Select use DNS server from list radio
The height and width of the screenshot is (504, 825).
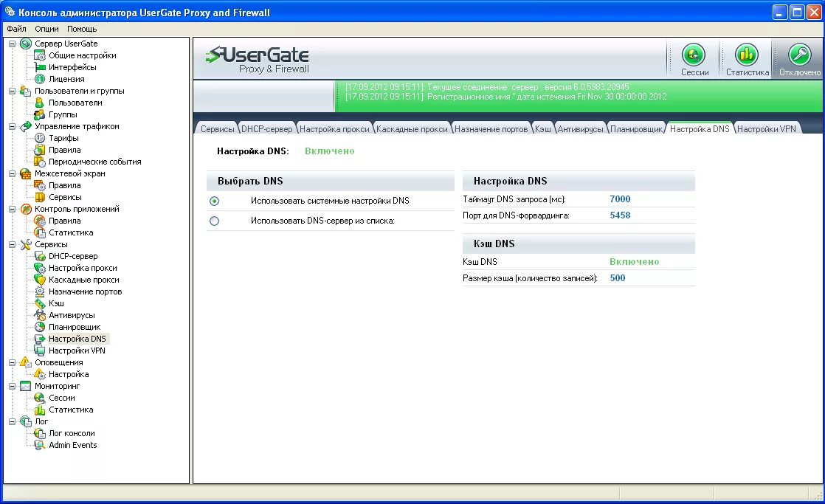(x=214, y=221)
